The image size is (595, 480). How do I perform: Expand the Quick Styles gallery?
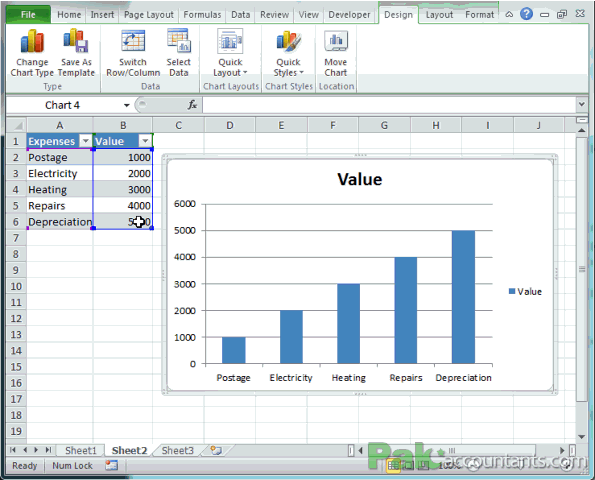[288, 53]
